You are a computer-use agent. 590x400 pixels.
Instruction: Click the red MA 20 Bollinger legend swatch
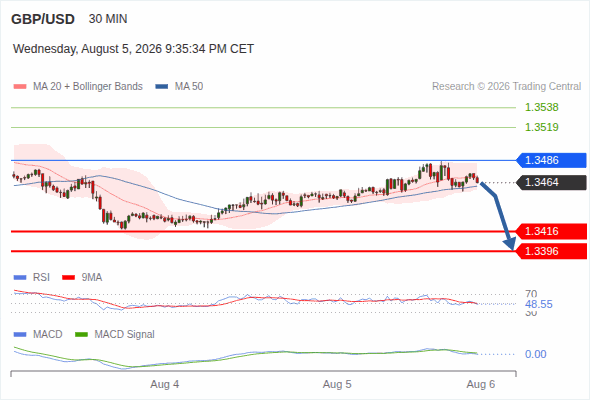[20, 87]
